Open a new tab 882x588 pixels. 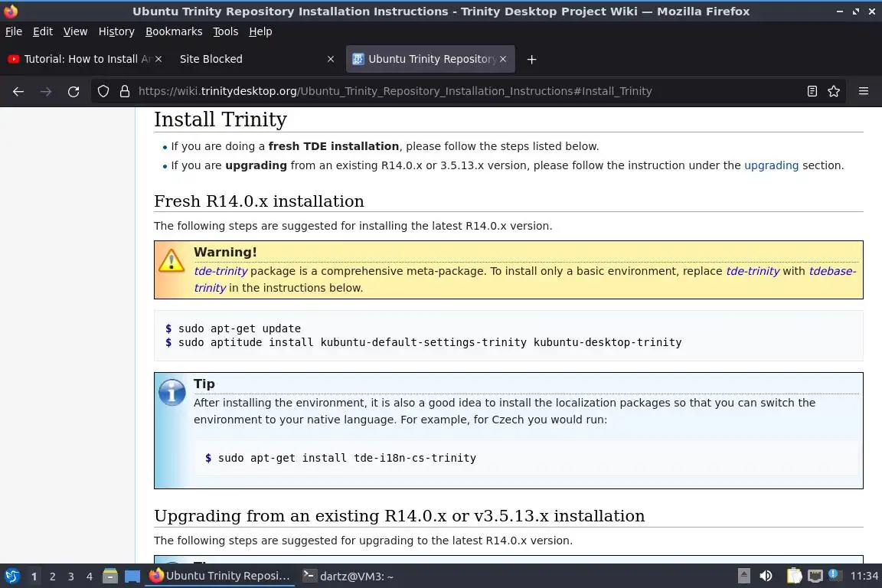(531, 59)
